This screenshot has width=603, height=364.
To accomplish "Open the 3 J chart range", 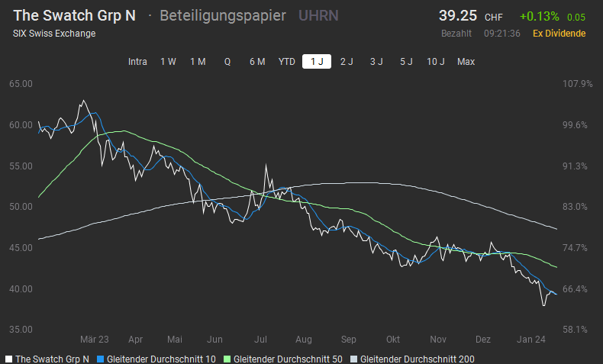I will point(376,62).
